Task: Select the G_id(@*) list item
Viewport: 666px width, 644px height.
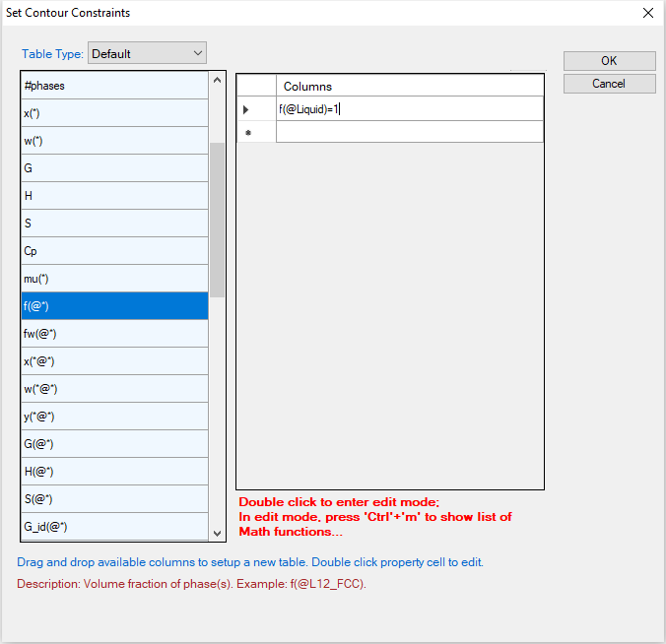Action: (114, 527)
